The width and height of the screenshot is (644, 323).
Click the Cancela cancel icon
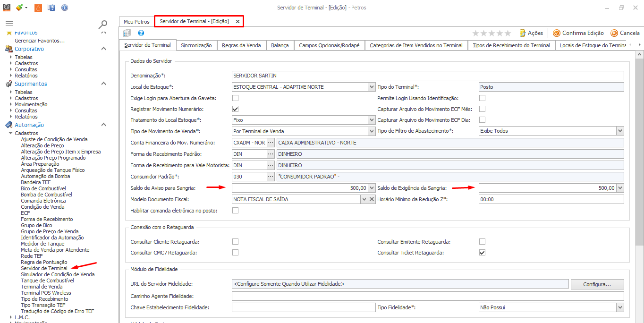pos(614,33)
